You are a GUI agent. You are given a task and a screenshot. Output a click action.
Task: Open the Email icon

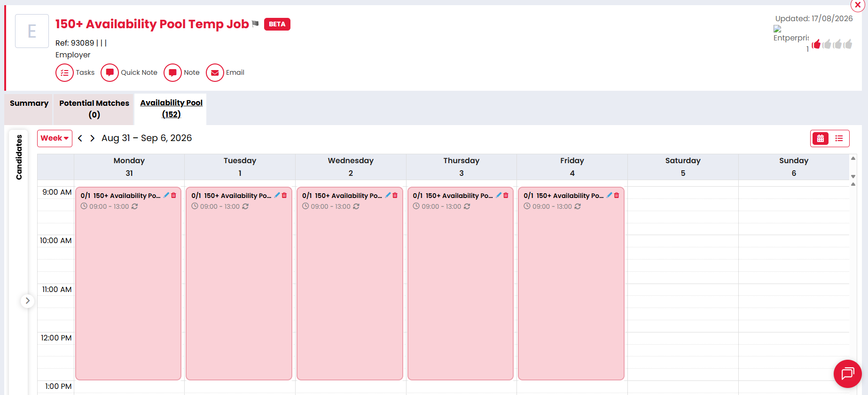(215, 73)
